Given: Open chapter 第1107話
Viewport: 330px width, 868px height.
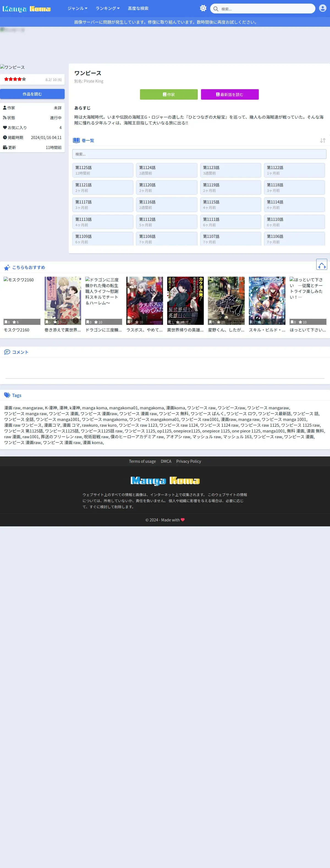Looking at the screenshot, I should (x=231, y=239).
